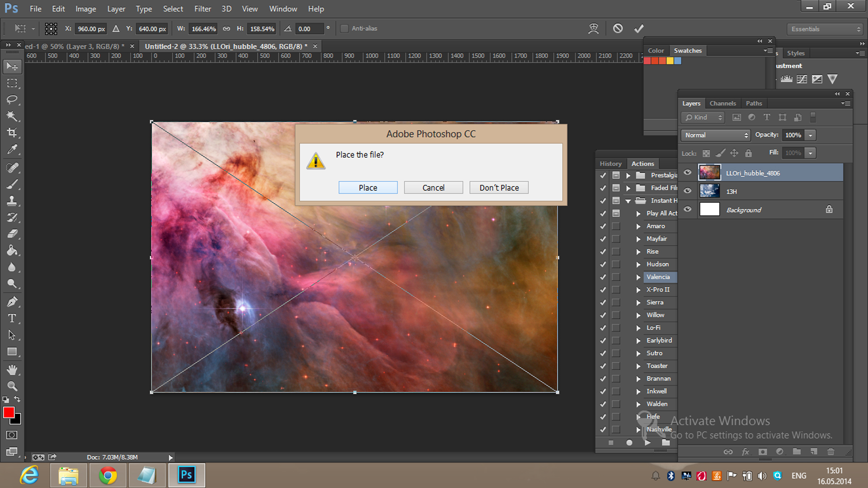Screen dimensions: 868x488
Task: Select the Eraser tool
Action: 12,234
